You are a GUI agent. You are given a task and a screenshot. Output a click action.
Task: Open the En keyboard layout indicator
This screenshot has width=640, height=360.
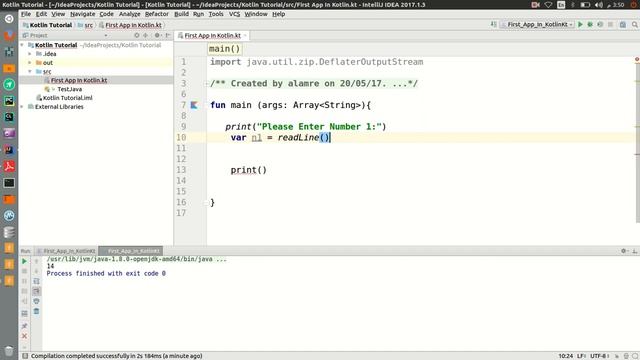click(x=561, y=4)
